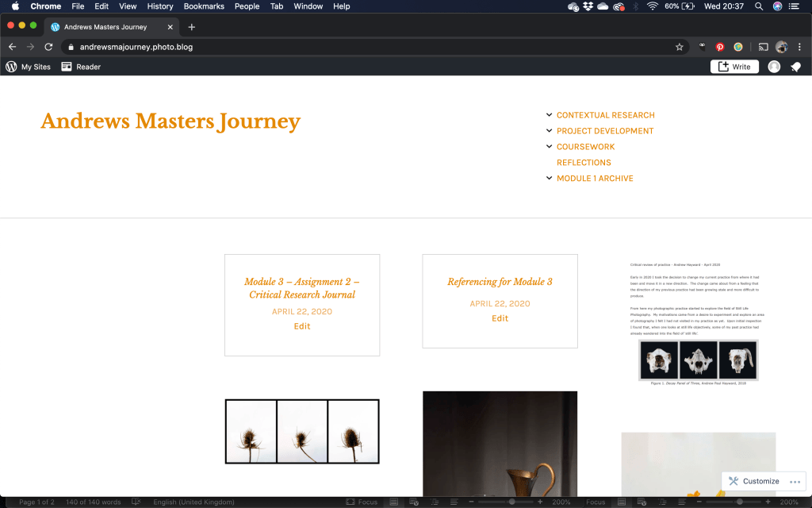This screenshot has height=508, width=812.
Task: Click the Cast media icon in Chrome toolbar
Action: [x=763, y=47]
